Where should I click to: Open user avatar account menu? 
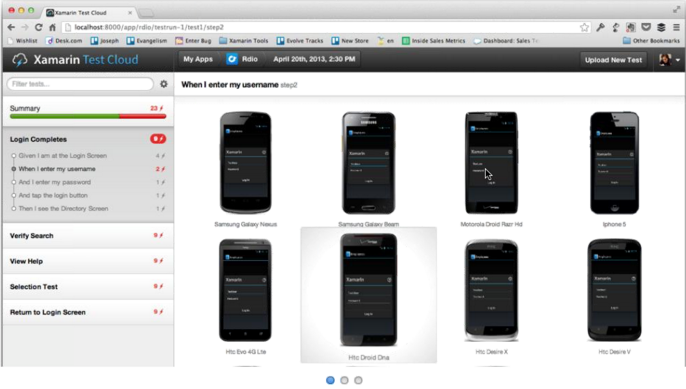[669, 60]
